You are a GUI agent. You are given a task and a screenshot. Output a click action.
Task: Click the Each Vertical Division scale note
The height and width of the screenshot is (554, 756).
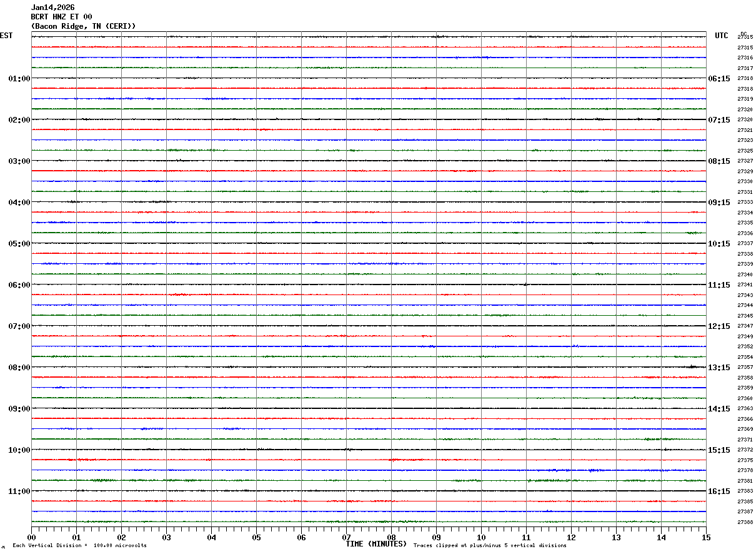(x=79, y=545)
